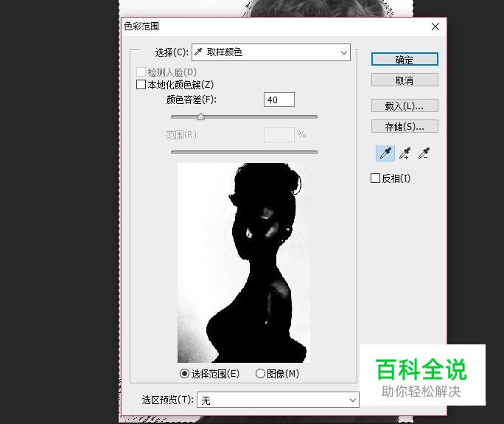Click the 确定 button
Screen dimensions: 504x424
pos(405,60)
